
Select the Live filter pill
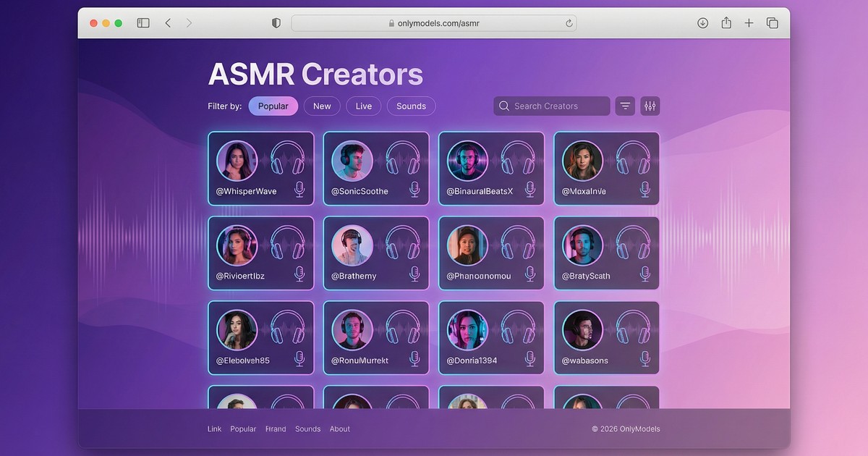point(364,106)
